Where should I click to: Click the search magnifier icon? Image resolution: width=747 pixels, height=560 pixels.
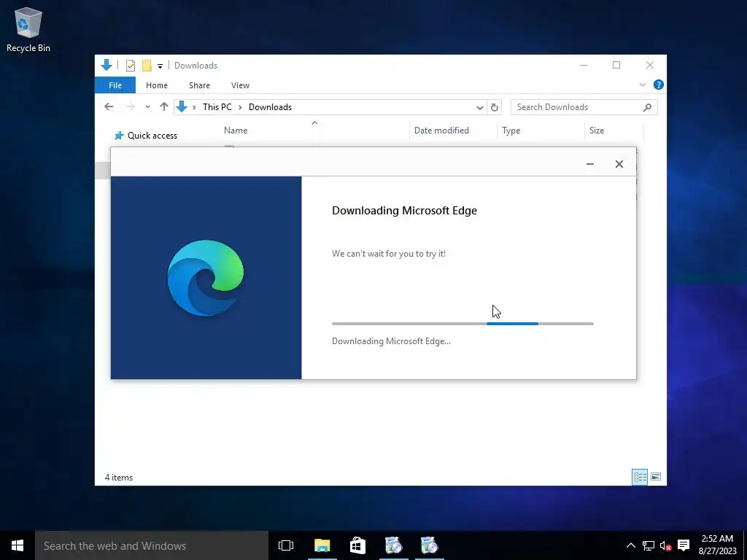tap(647, 107)
